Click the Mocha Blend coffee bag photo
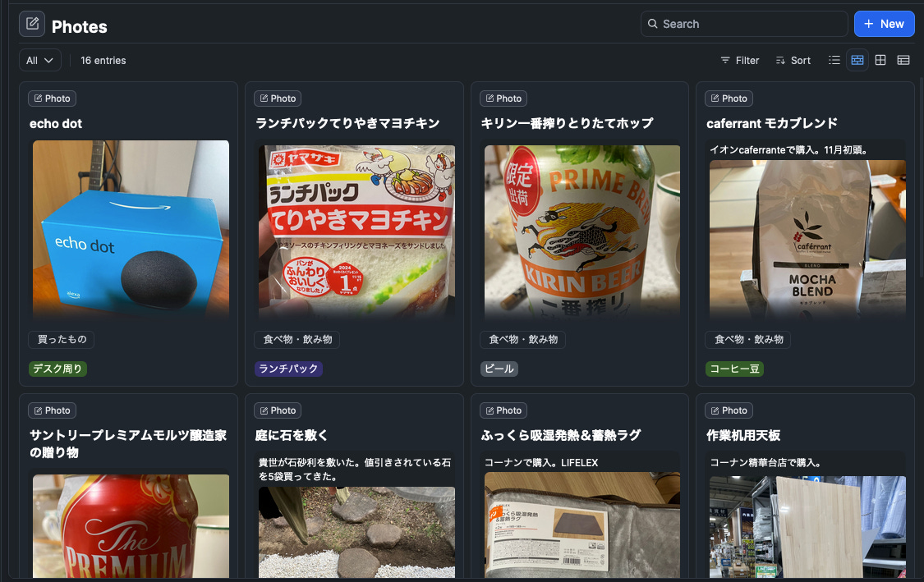 [808, 240]
